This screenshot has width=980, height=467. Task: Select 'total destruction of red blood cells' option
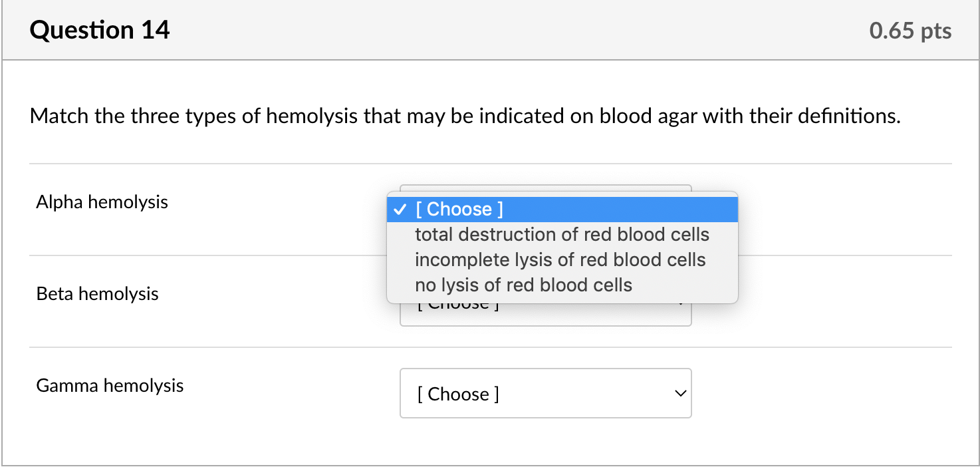(562, 234)
